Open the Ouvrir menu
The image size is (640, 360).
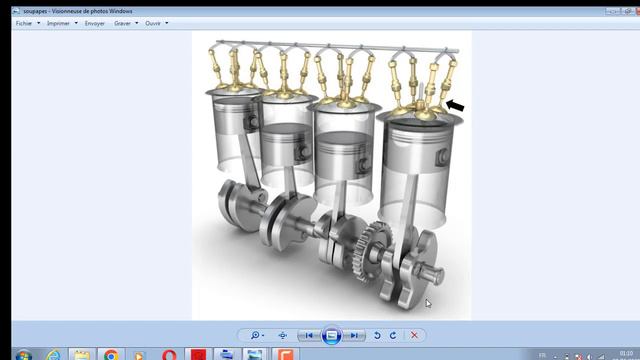pyautogui.click(x=153, y=23)
